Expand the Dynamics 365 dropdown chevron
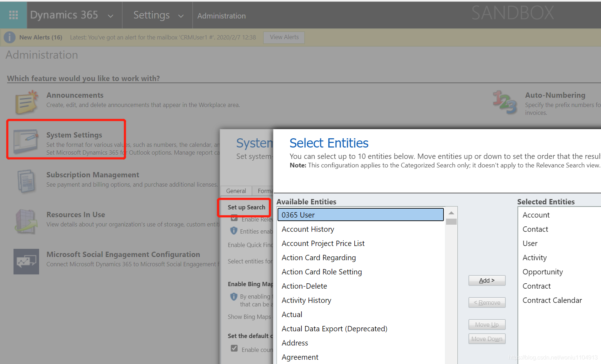Screen dimensions: 601x364 111,16
